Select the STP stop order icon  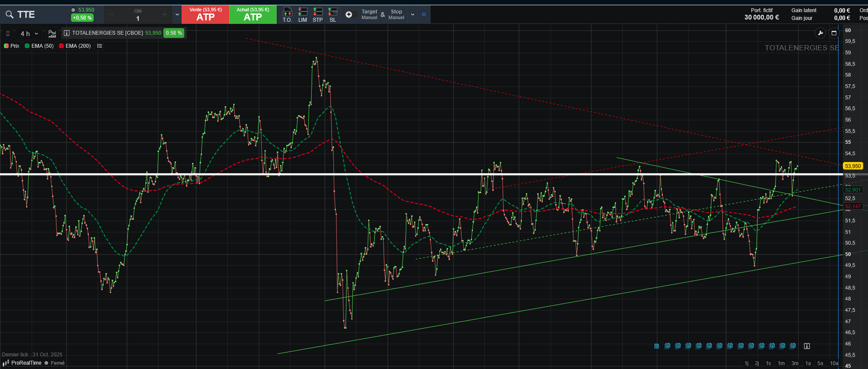coord(318,14)
